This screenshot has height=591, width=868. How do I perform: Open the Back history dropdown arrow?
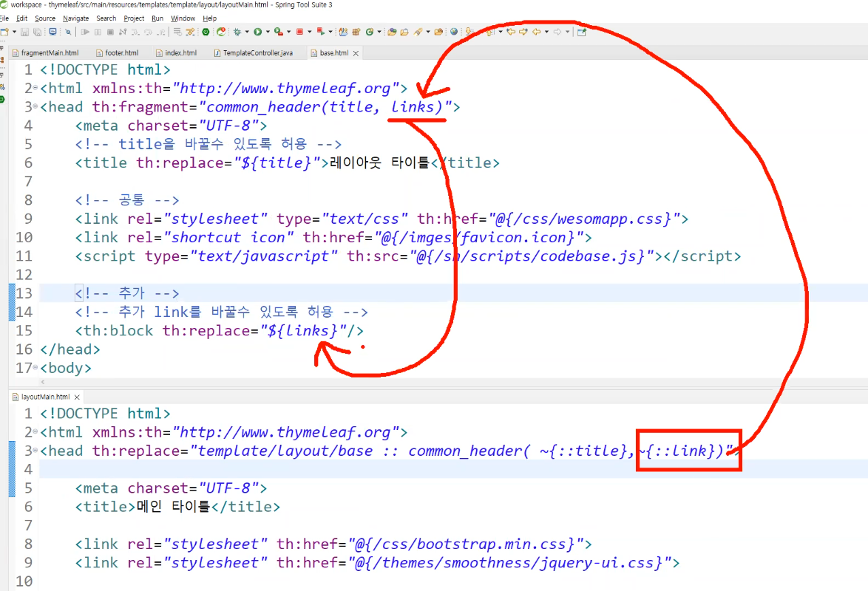coord(546,32)
